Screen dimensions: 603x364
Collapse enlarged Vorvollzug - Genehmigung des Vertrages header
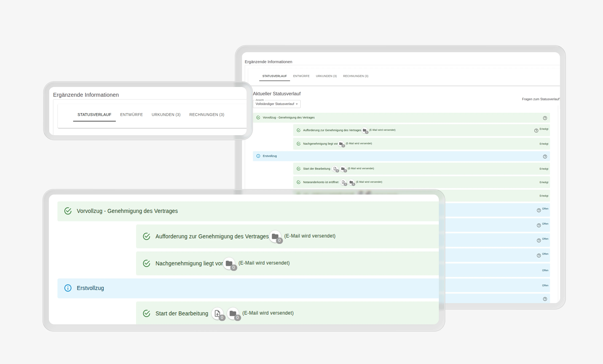pos(127,211)
